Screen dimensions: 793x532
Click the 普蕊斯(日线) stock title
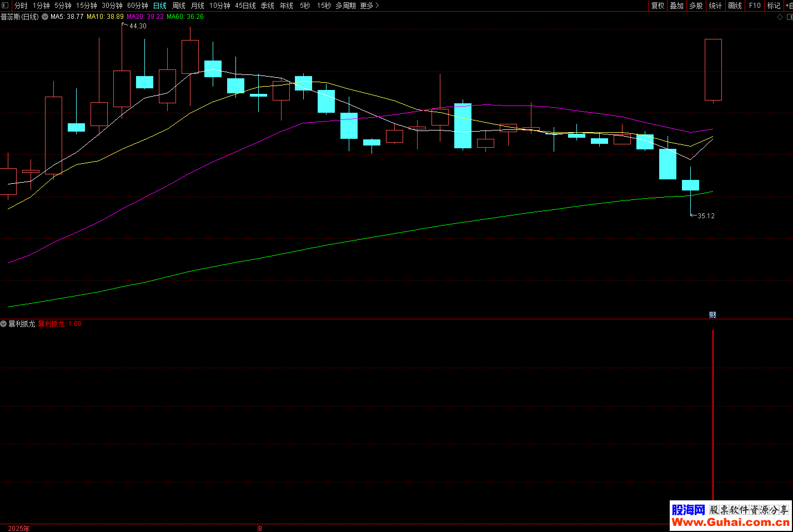(x=20, y=17)
